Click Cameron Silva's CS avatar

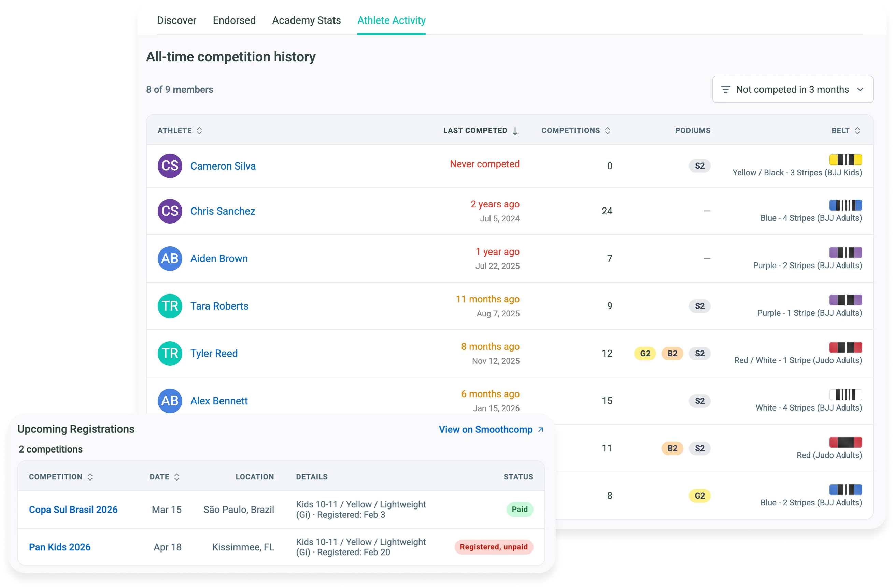170,166
